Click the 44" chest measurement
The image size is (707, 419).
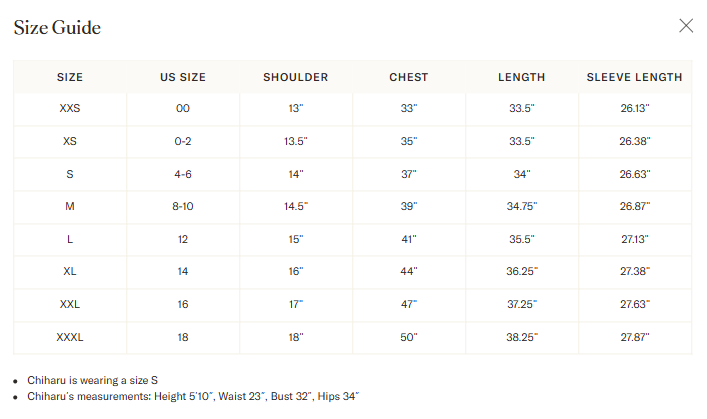409,272
